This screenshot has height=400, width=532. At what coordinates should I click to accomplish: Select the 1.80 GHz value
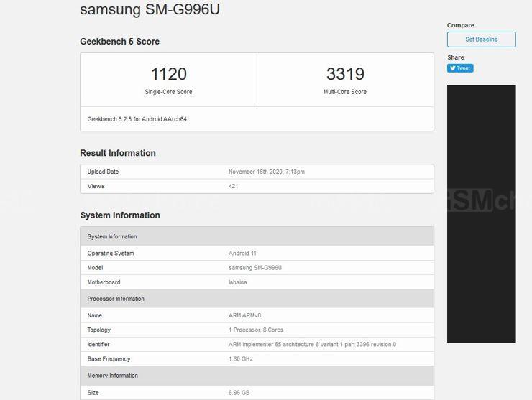pos(241,358)
